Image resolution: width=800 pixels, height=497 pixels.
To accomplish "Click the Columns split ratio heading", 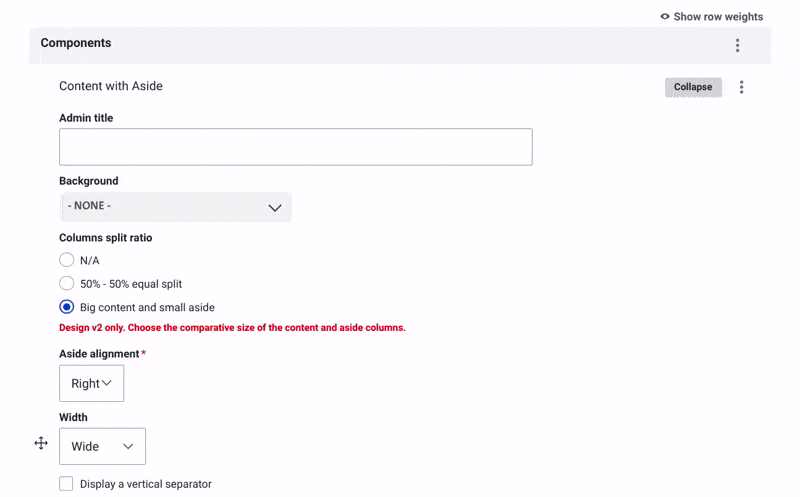I will click(106, 238).
